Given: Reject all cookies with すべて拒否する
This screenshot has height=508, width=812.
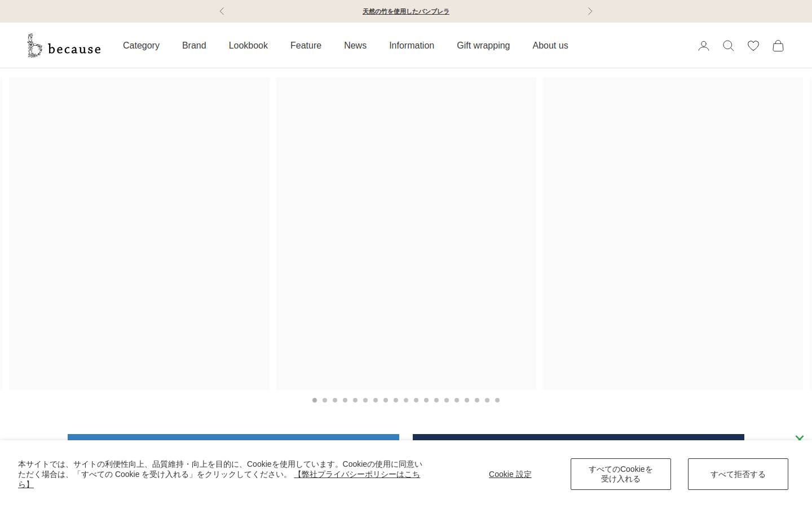Looking at the screenshot, I should (x=738, y=474).
